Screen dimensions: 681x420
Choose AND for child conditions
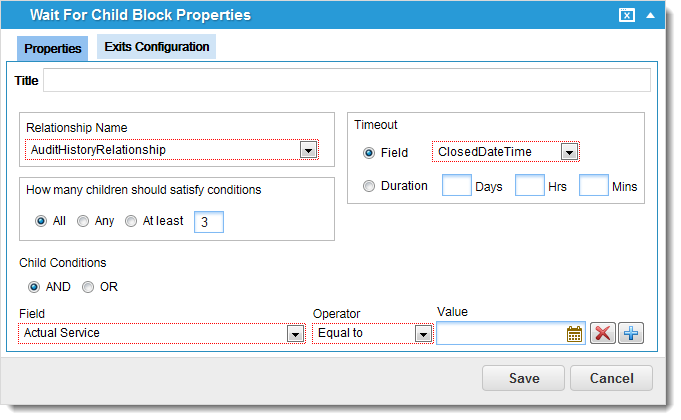click(34, 287)
